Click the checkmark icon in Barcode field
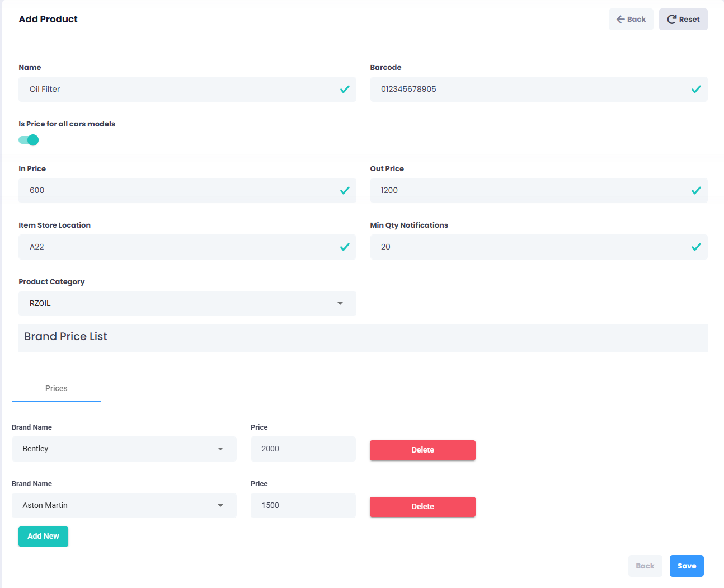 click(695, 90)
